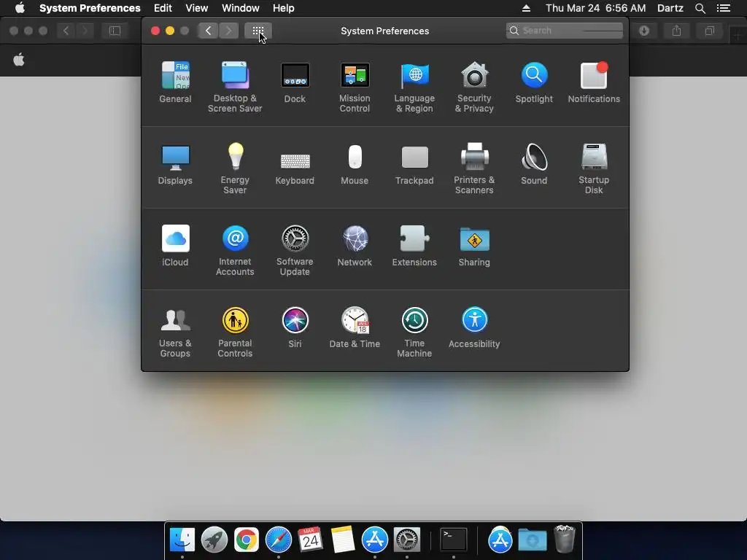
Task: Open System Preferences gear in Dock
Action: coord(406,540)
